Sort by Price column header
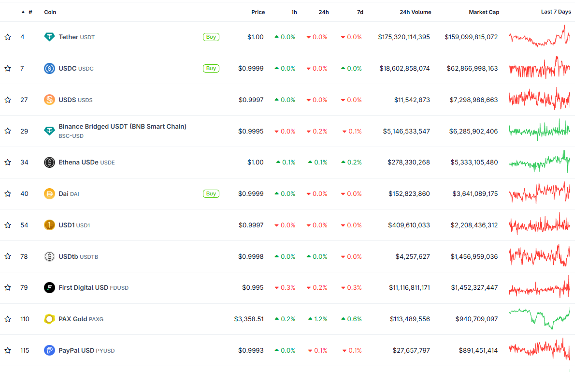This screenshot has width=588, height=372. click(258, 12)
